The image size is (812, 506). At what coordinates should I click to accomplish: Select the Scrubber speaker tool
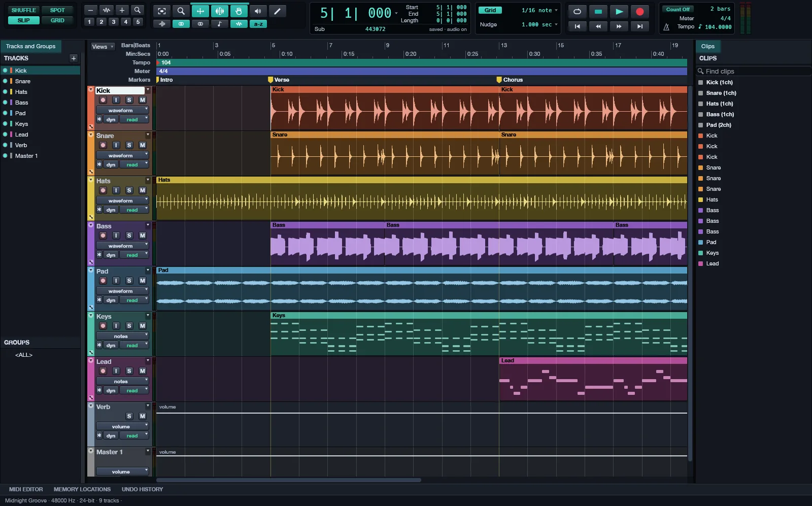point(258,11)
